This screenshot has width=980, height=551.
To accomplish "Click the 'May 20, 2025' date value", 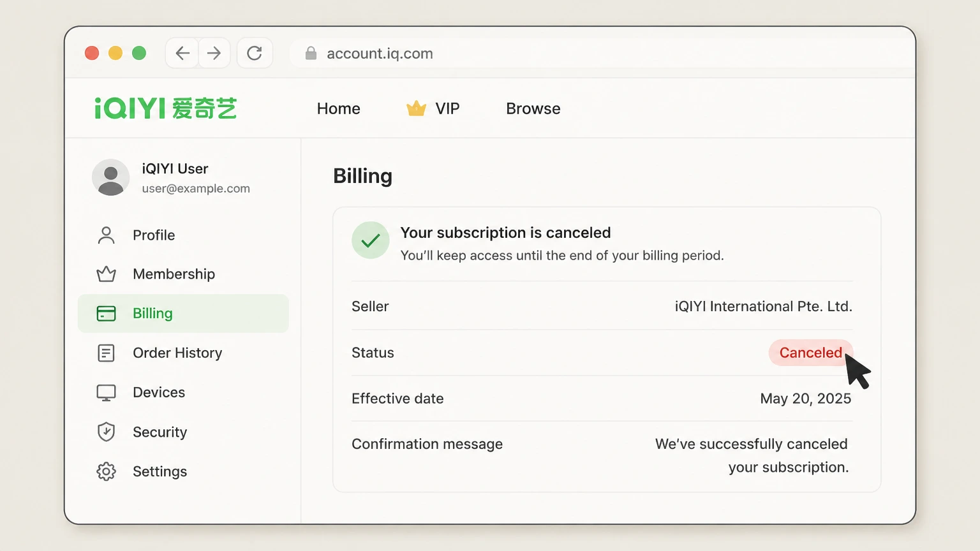I will click(806, 399).
